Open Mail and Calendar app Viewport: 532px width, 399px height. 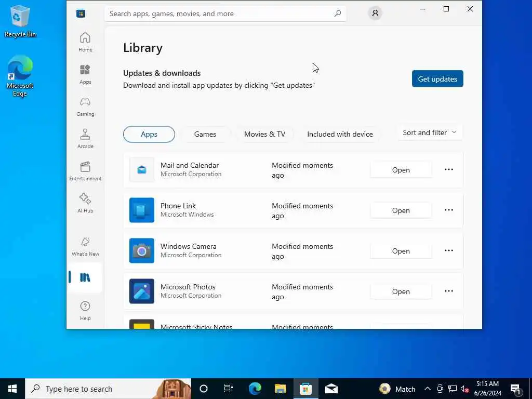click(x=401, y=170)
